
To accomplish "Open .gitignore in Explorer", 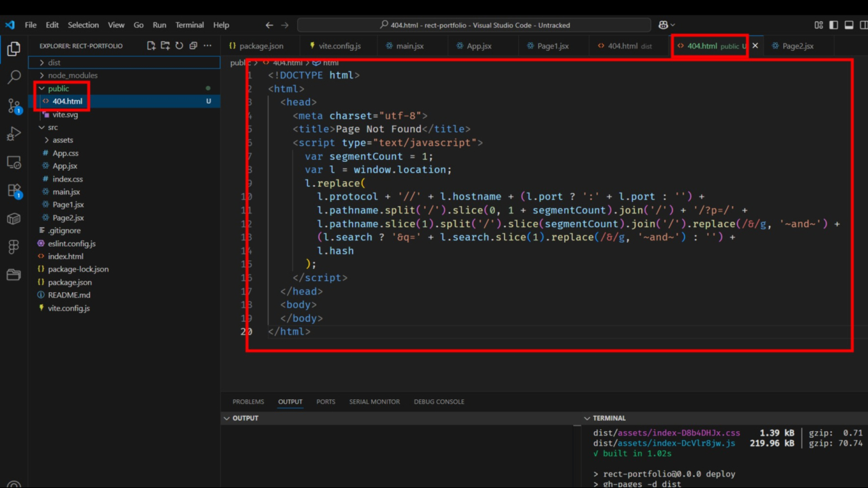I will point(124,230).
